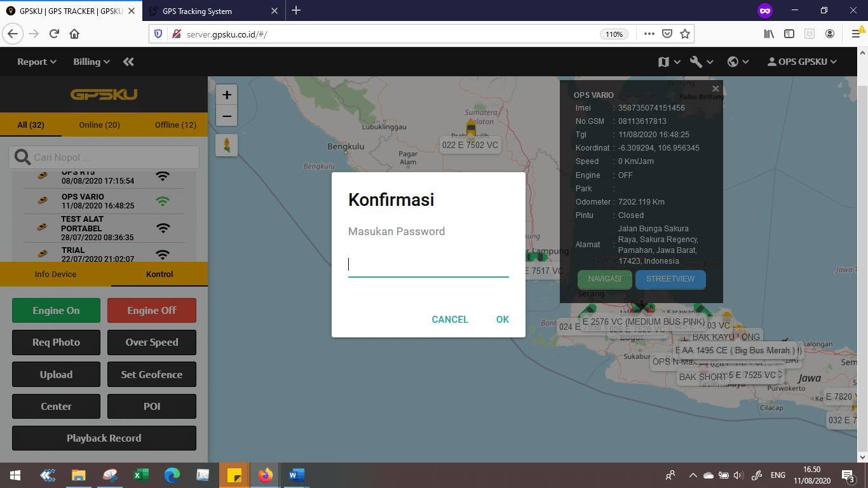Click the Engine Off button
This screenshot has width=868, height=488.
click(152, 311)
